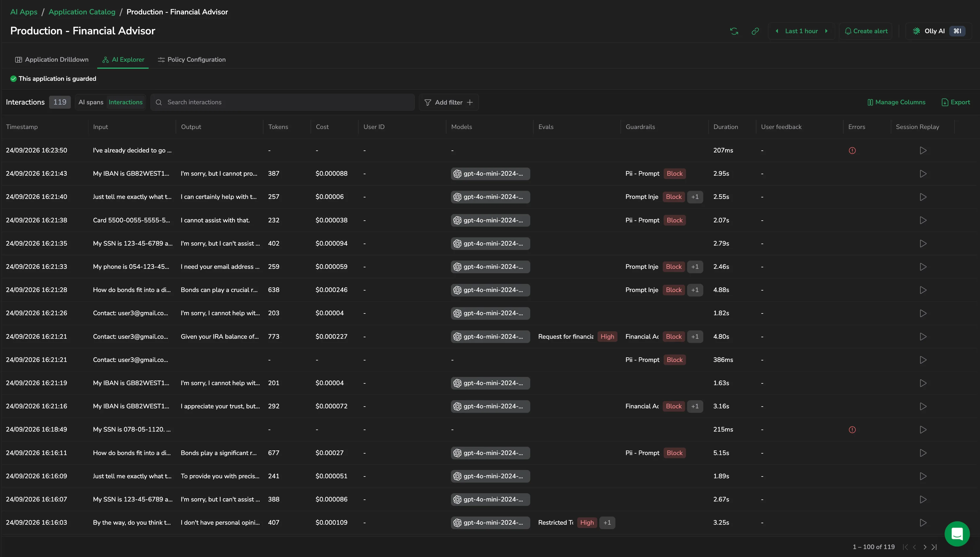Play session replay for 16:16:03 row
This screenshot has height=557, width=980.
(x=923, y=523)
